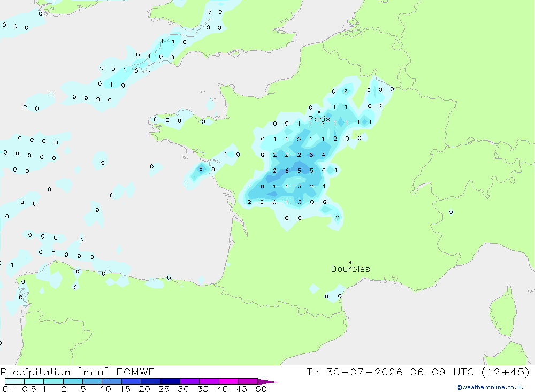Click the Paris location dot marker
This screenshot has height=392, width=535.
click(x=319, y=112)
